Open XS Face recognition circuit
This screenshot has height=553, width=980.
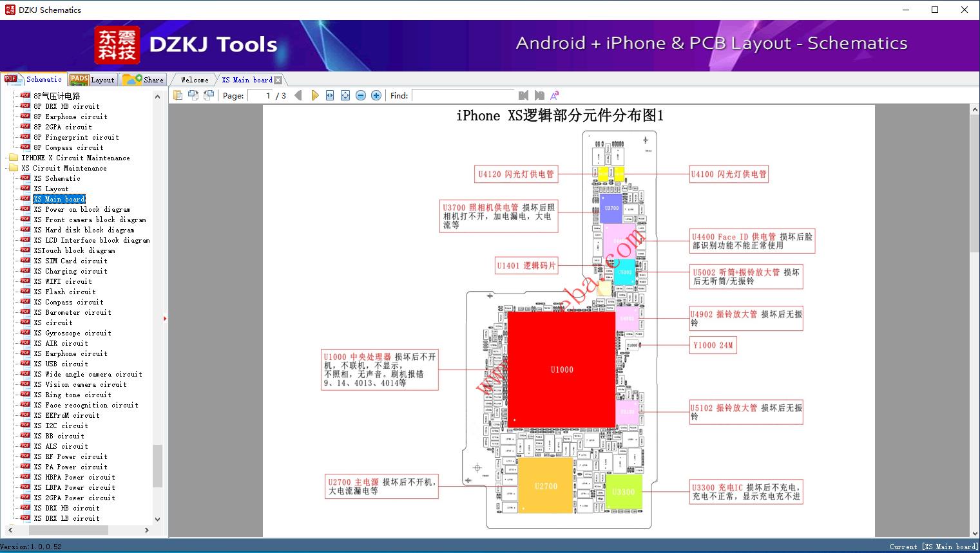pos(86,405)
